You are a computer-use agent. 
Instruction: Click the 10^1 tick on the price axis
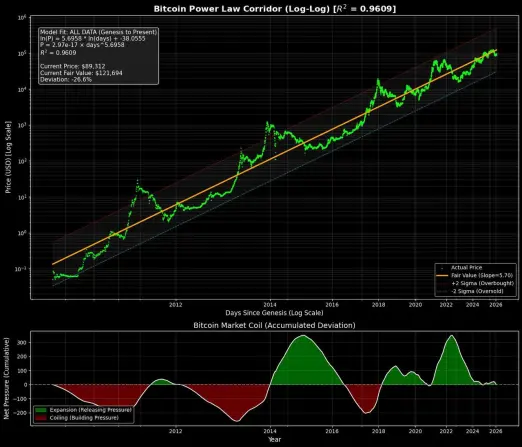pos(22,197)
